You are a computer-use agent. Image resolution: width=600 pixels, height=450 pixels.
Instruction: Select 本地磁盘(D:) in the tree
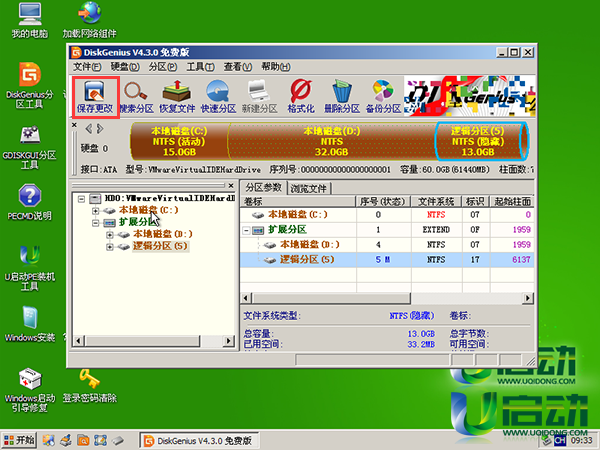[x=163, y=234]
